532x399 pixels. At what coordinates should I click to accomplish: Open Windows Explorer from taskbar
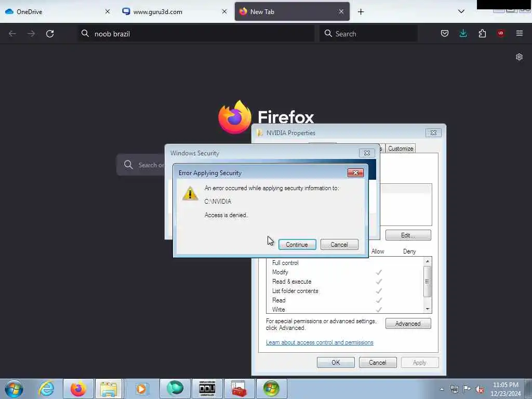point(109,389)
